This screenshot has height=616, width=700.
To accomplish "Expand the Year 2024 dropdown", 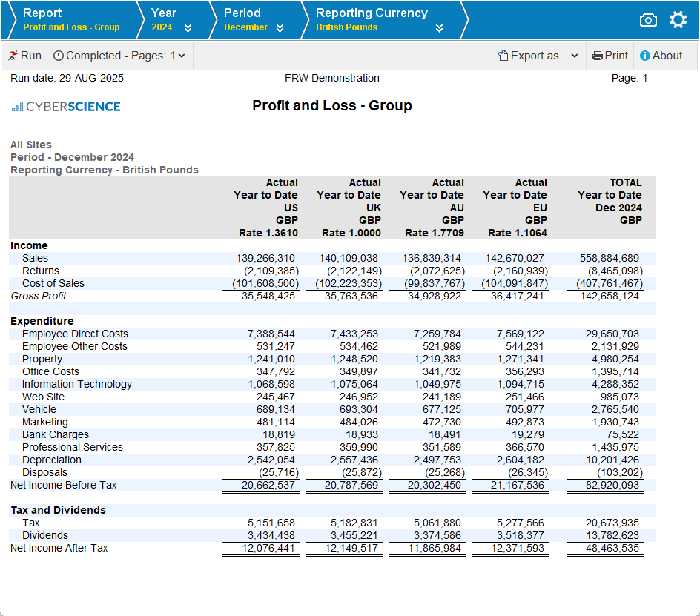I will click(x=188, y=28).
